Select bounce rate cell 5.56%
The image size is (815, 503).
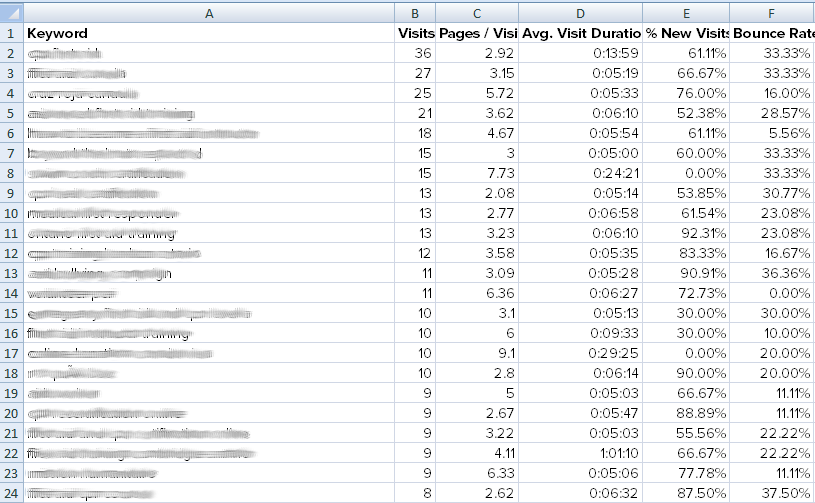[x=772, y=133]
